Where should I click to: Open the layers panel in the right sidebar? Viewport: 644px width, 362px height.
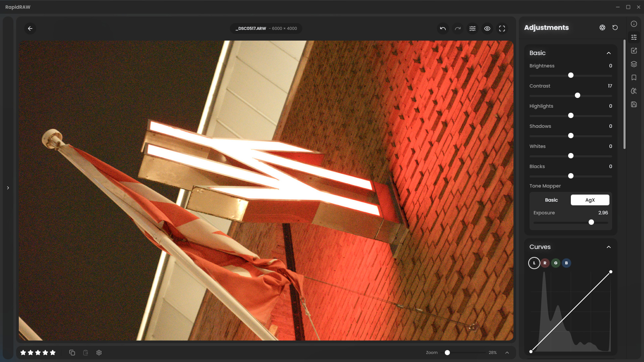coord(634,64)
